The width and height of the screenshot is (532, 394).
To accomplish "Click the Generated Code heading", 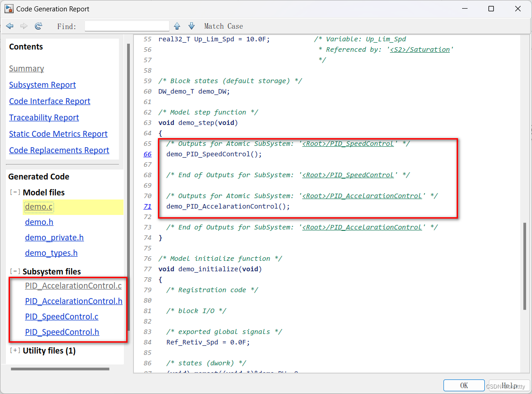I will click(x=39, y=177).
